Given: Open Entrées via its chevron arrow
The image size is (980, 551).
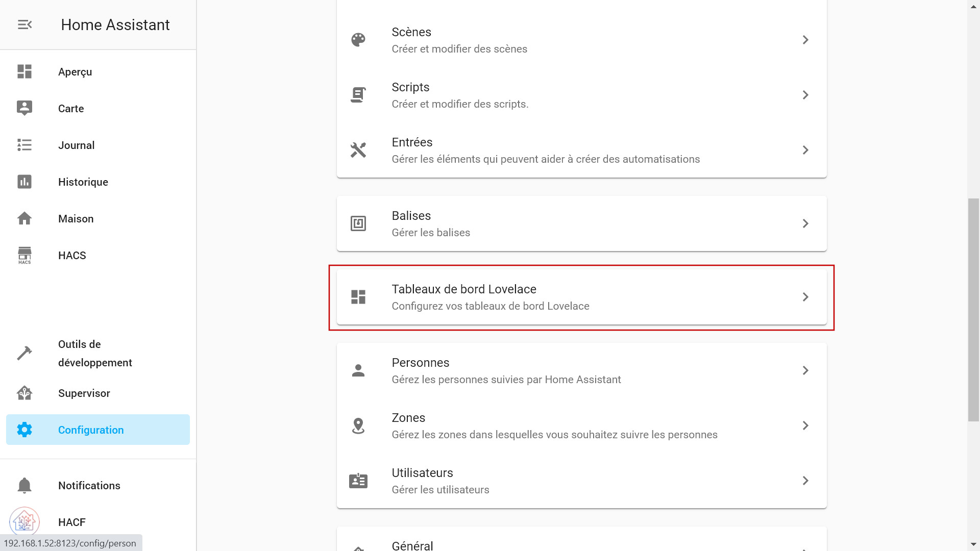Looking at the screenshot, I should point(805,150).
